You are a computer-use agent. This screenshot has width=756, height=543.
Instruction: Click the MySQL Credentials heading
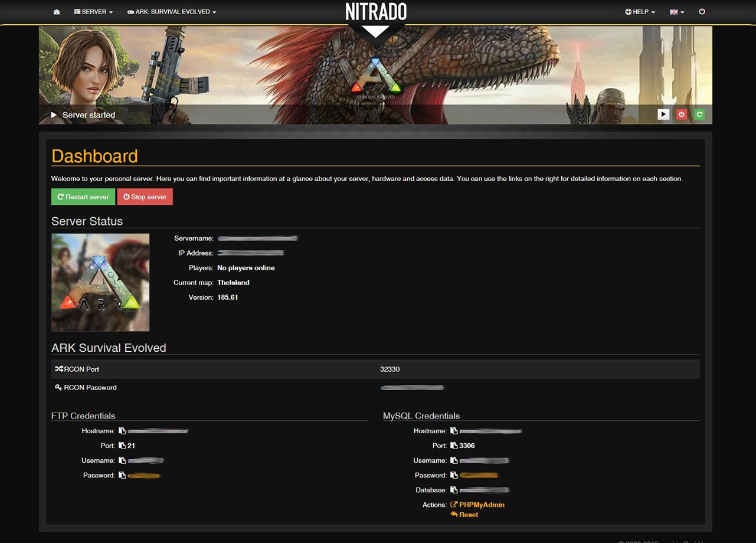421,416
